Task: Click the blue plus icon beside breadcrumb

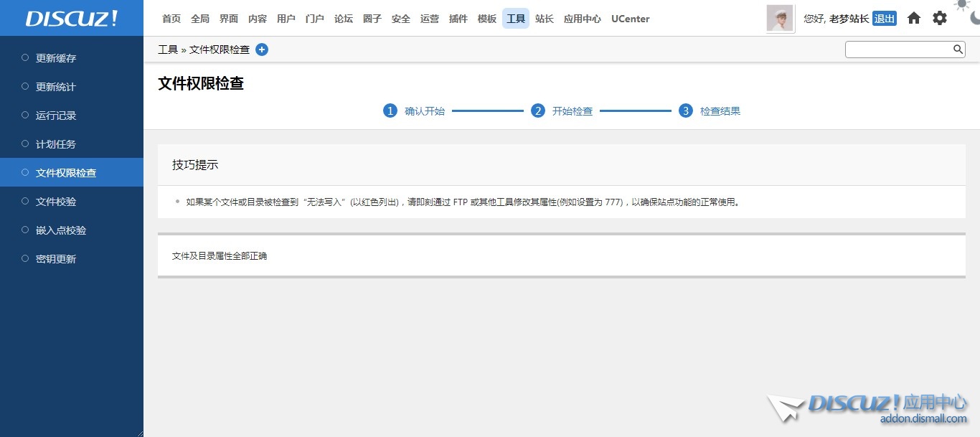Action: coord(262,50)
